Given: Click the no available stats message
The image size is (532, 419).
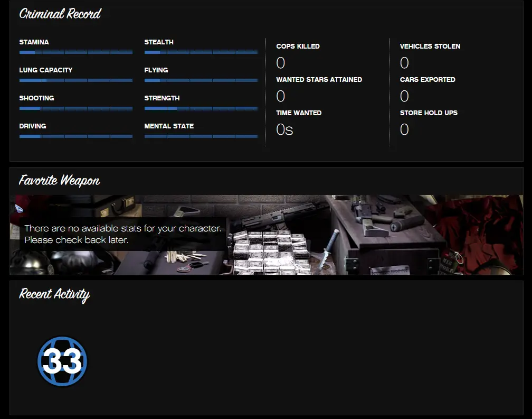Looking at the screenshot, I should tap(122, 234).
